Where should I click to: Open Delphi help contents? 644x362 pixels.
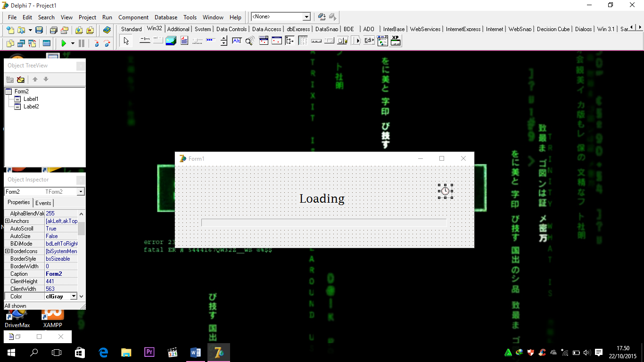tap(107, 30)
